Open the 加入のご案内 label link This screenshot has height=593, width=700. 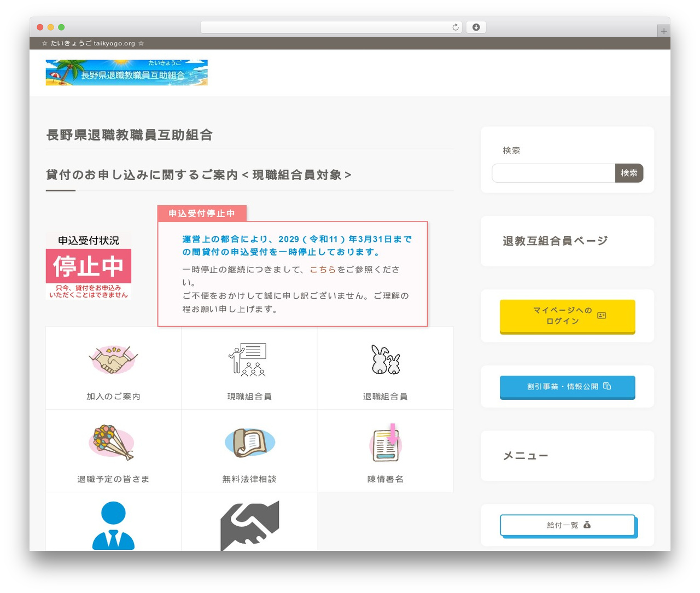113,397
